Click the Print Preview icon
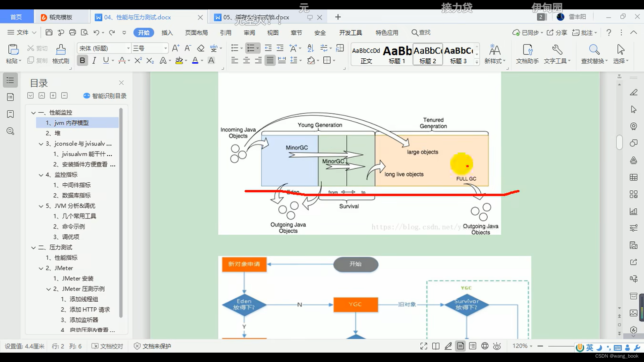 [x=85, y=33]
